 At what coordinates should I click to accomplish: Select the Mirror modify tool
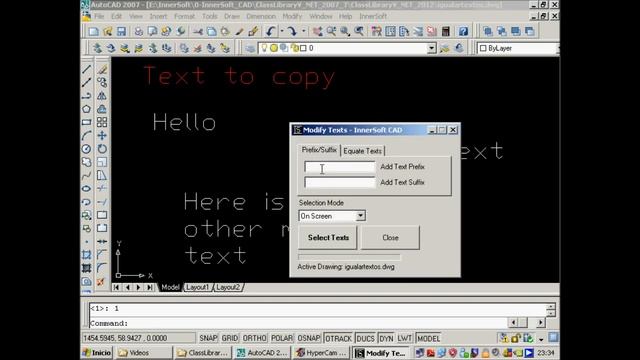102,96
